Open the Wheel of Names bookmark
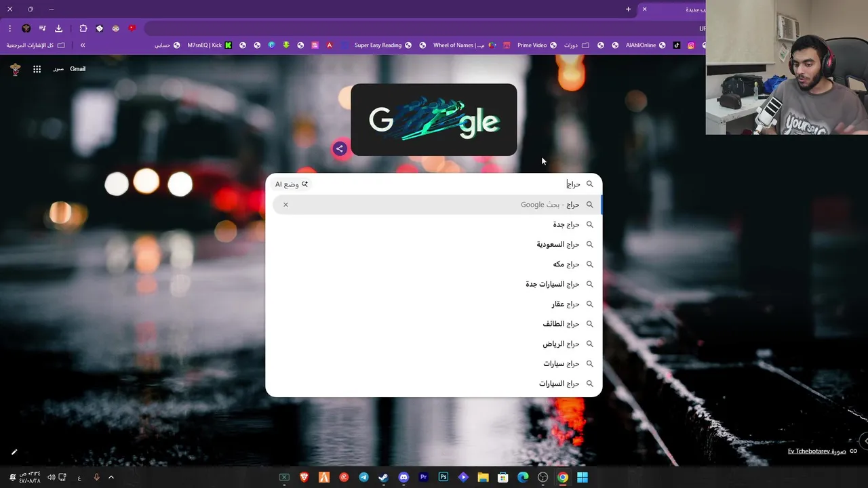 (465, 45)
